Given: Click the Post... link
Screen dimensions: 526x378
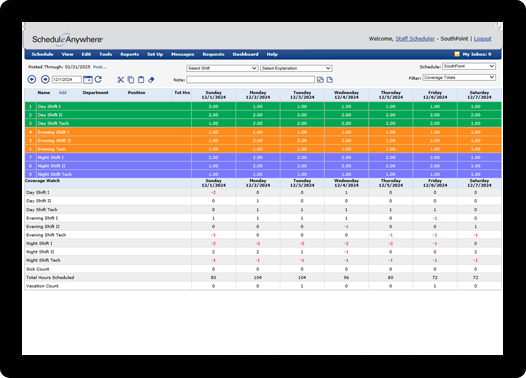Looking at the screenshot, I should (100, 67).
